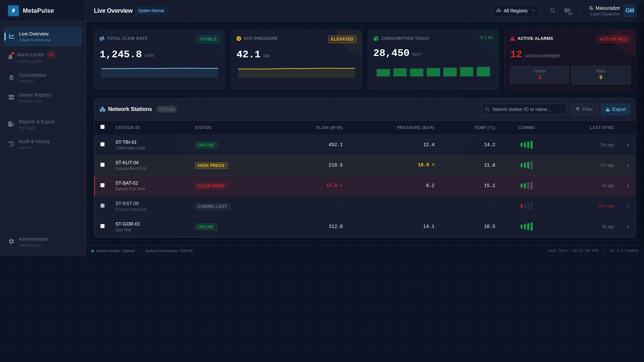Check the ST-BAT-02 row checkbox
Screen dimensions: 644x362
[x=102, y=185]
